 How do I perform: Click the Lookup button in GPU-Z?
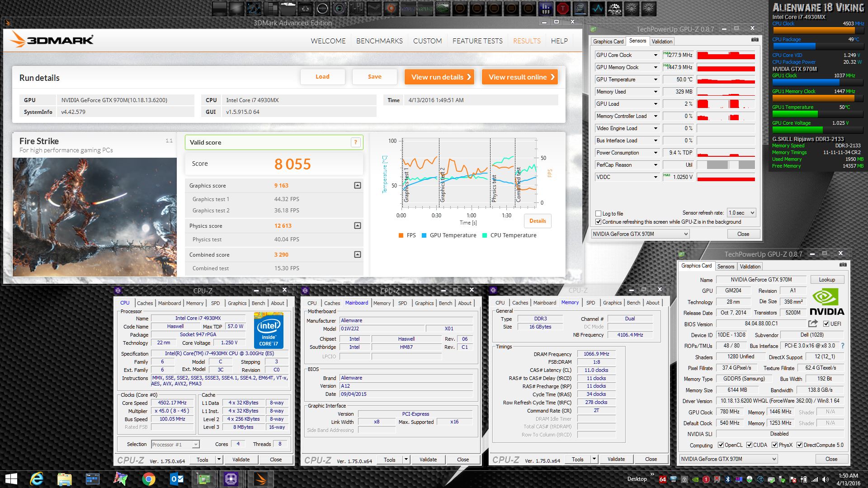point(827,280)
